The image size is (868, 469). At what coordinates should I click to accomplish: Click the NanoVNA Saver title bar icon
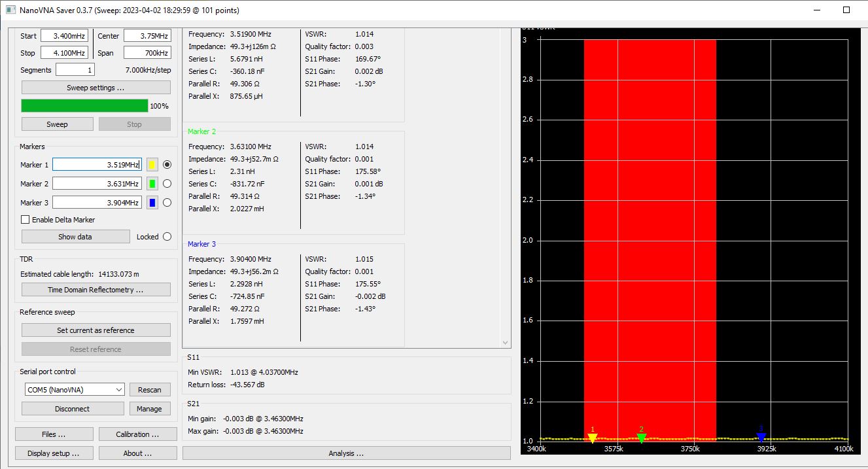[x=10, y=10]
